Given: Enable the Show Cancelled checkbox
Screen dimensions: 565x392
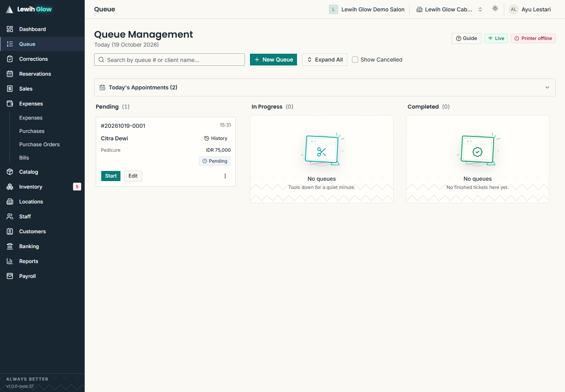Looking at the screenshot, I should point(355,60).
